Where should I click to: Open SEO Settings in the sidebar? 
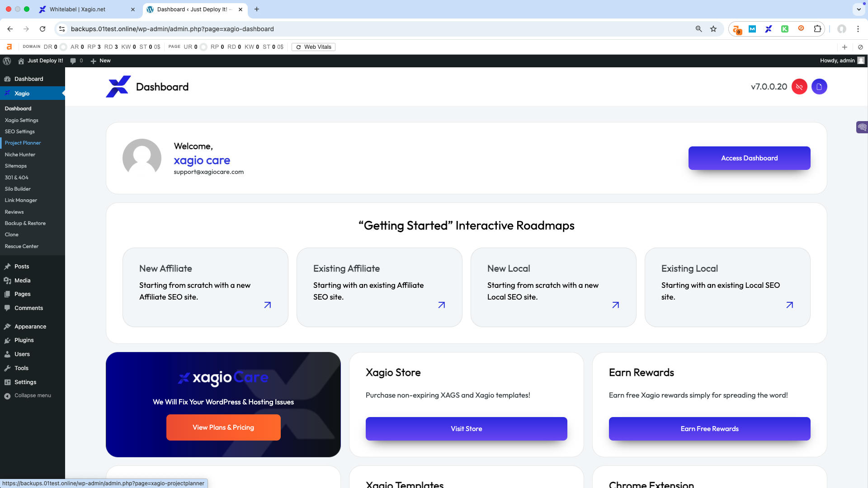[20, 131]
